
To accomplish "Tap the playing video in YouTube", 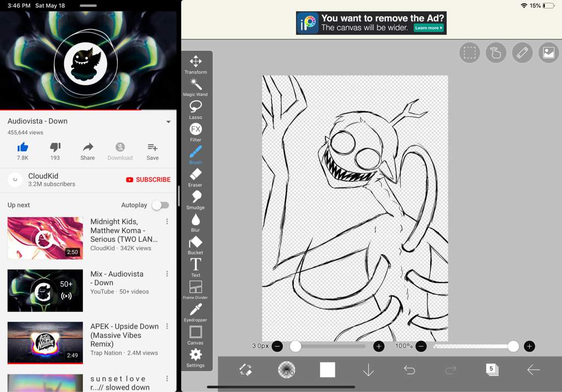I will point(88,60).
